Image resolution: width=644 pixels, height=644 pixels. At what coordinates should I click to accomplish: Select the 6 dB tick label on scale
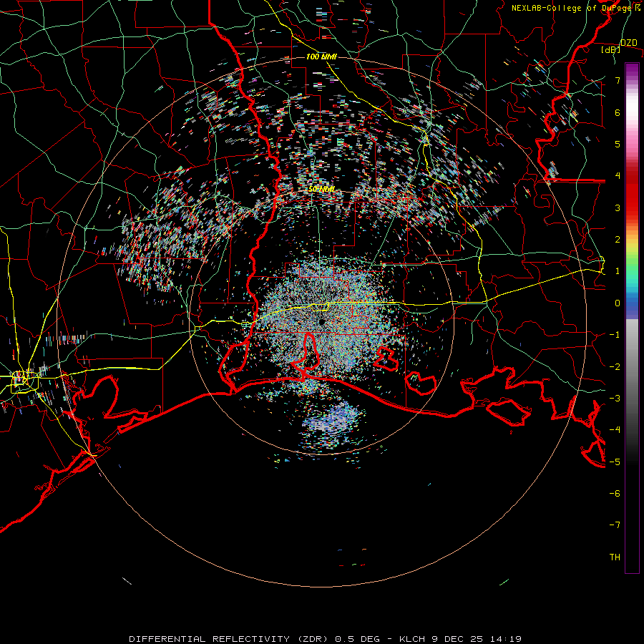618,112
